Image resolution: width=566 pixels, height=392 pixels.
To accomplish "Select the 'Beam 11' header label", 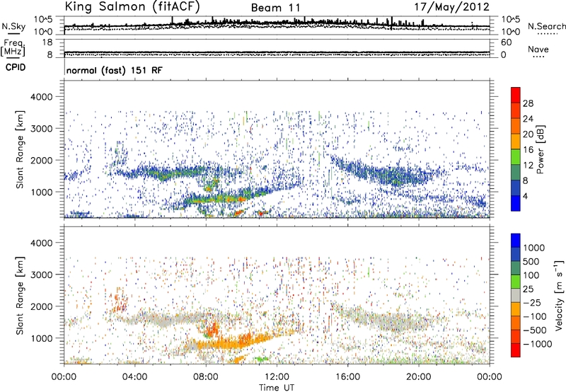I will click(x=276, y=8).
